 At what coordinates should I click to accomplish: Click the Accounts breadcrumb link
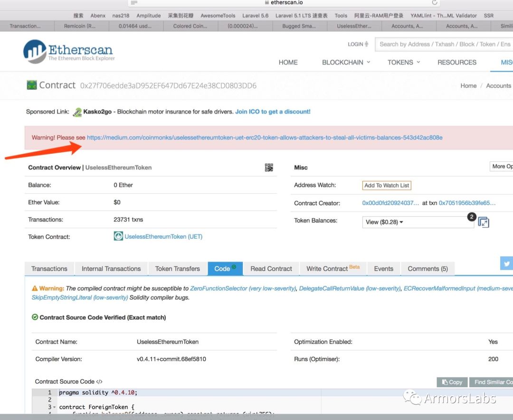[x=498, y=85]
